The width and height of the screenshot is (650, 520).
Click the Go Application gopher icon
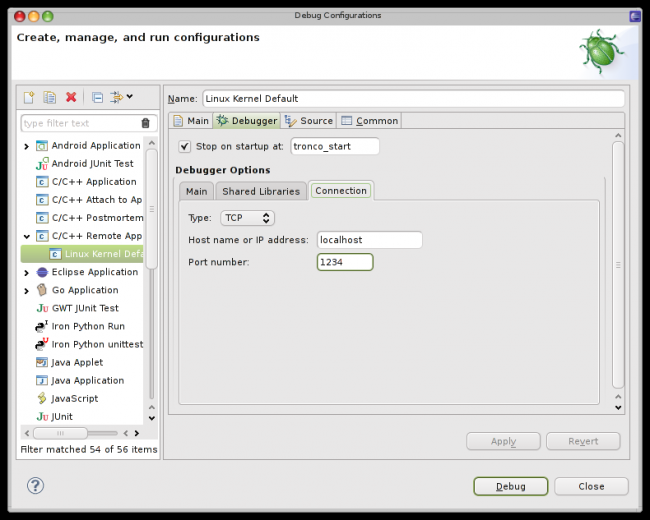pos(42,290)
